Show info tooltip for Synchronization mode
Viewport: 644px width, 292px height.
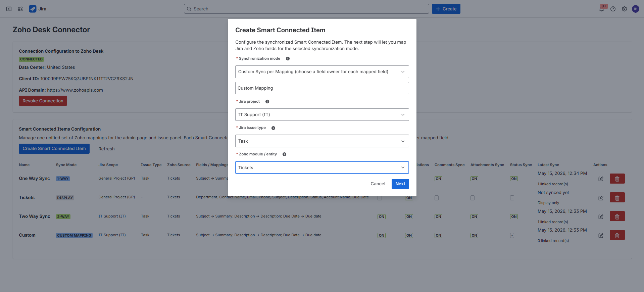pyautogui.click(x=288, y=59)
